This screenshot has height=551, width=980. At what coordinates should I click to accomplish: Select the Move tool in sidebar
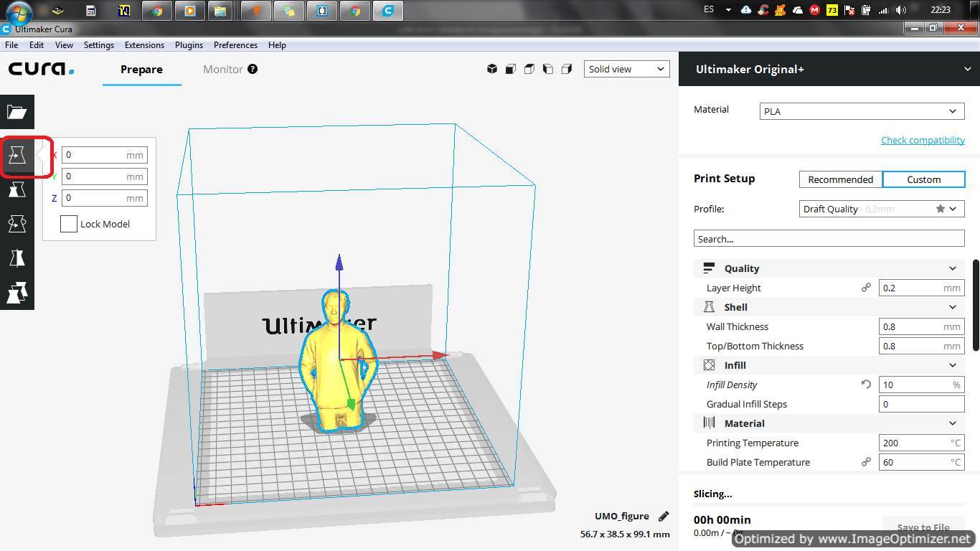[17, 155]
